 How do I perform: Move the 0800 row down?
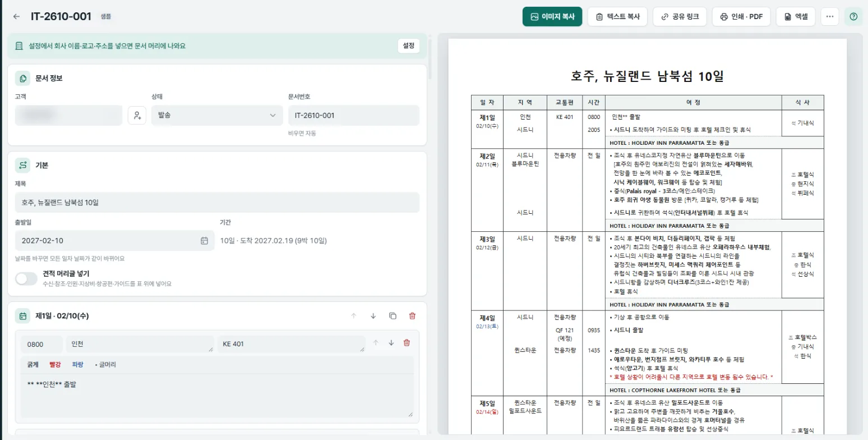click(x=391, y=343)
